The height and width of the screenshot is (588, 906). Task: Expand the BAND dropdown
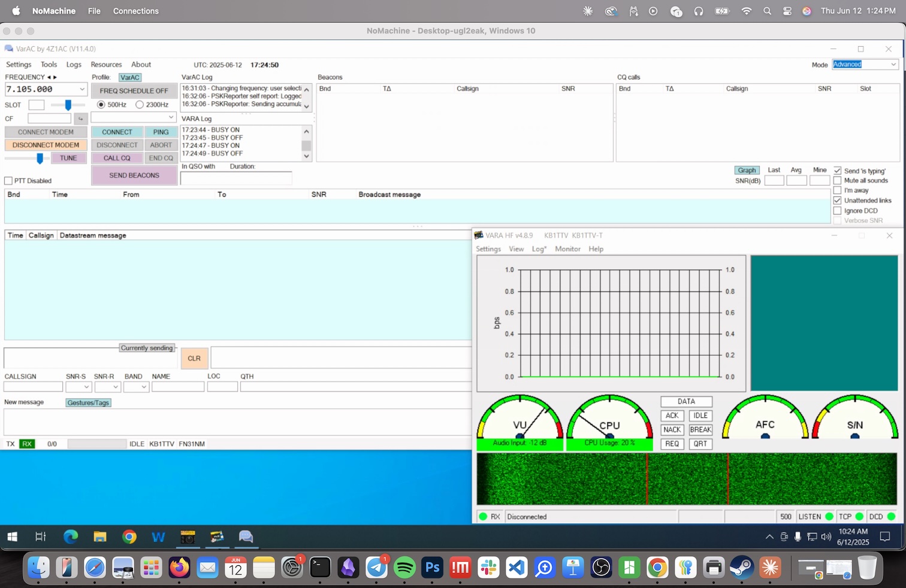[144, 387]
